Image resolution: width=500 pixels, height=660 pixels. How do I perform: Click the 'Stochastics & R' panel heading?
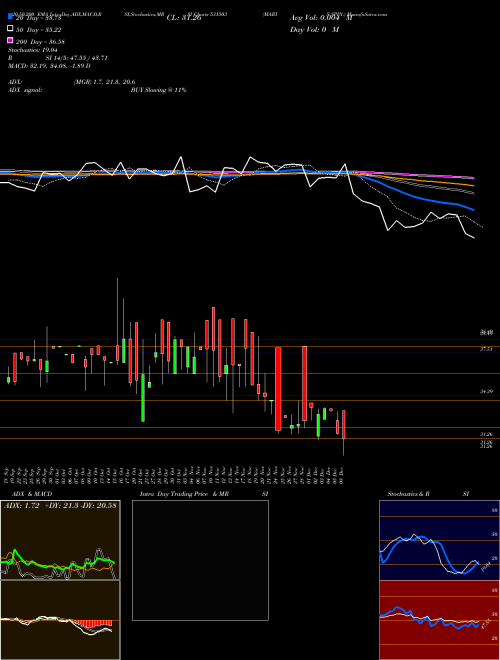tap(408, 494)
